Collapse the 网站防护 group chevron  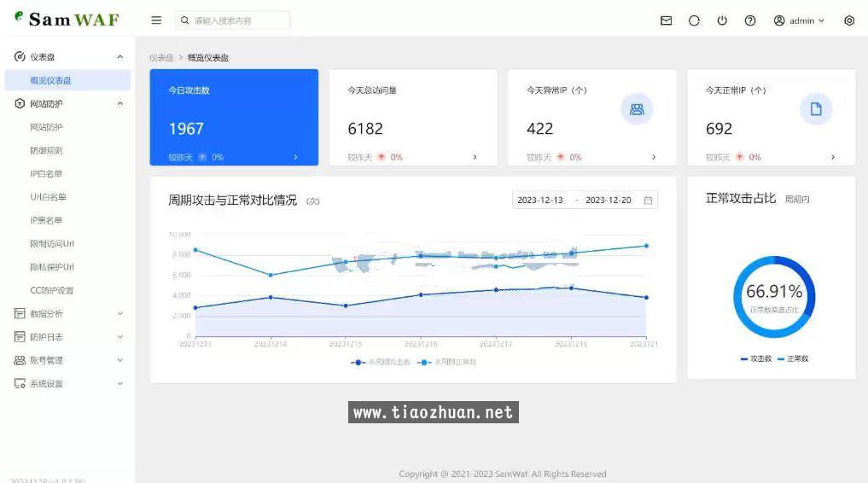tap(120, 103)
